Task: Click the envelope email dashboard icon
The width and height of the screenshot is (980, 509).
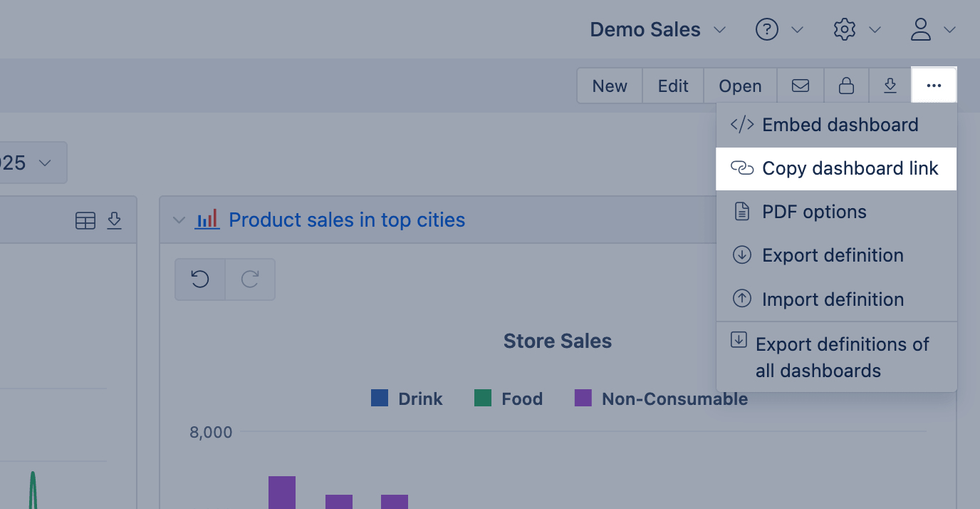Action: point(801,86)
